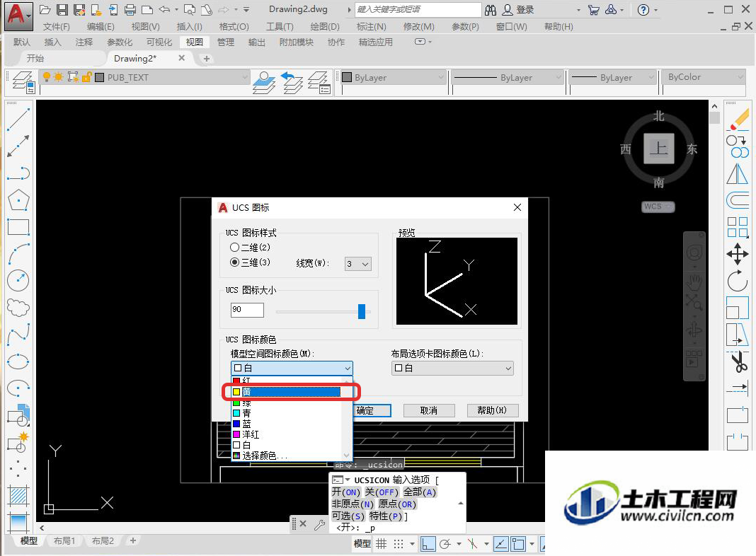Click the 登录 sign-in link
This screenshot has width=756, height=556.
pyautogui.click(x=525, y=10)
